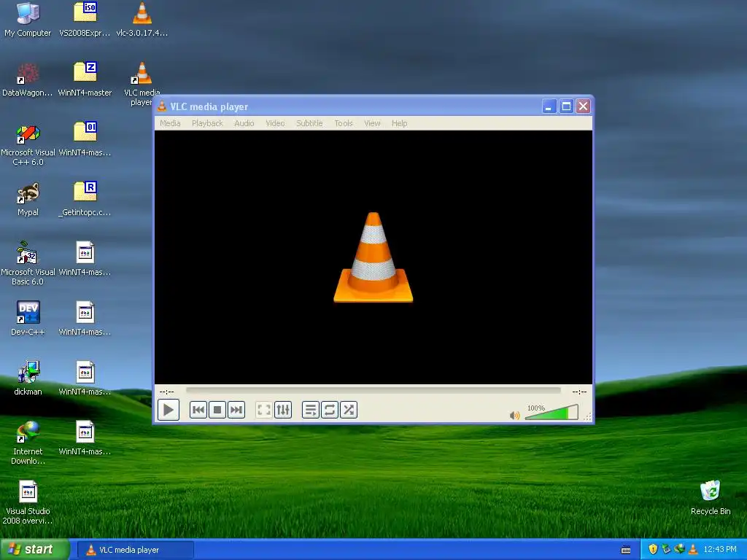Close the VLC media player window

[583, 106]
